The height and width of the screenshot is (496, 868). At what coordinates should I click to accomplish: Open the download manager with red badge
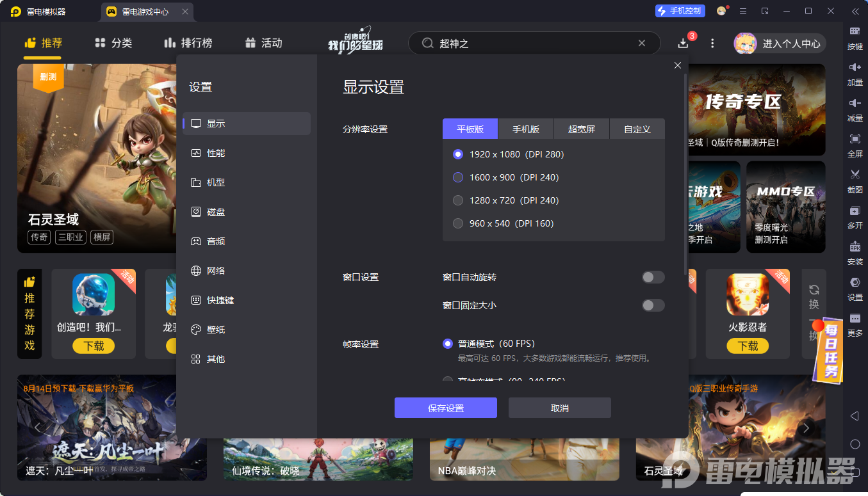(x=683, y=43)
